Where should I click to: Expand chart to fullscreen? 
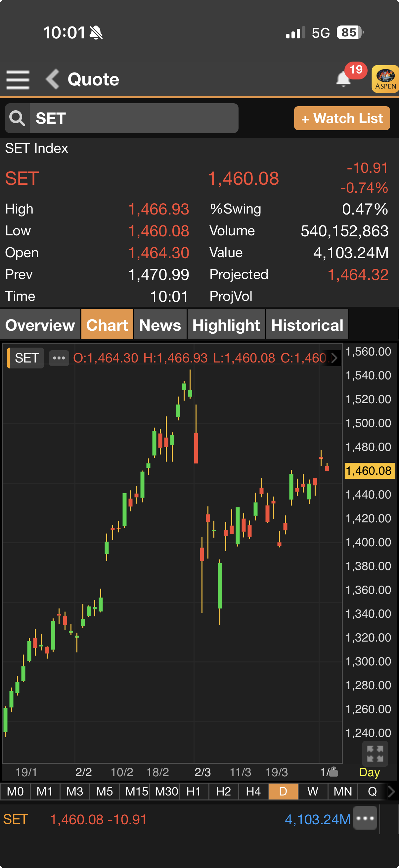(x=375, y=754)
